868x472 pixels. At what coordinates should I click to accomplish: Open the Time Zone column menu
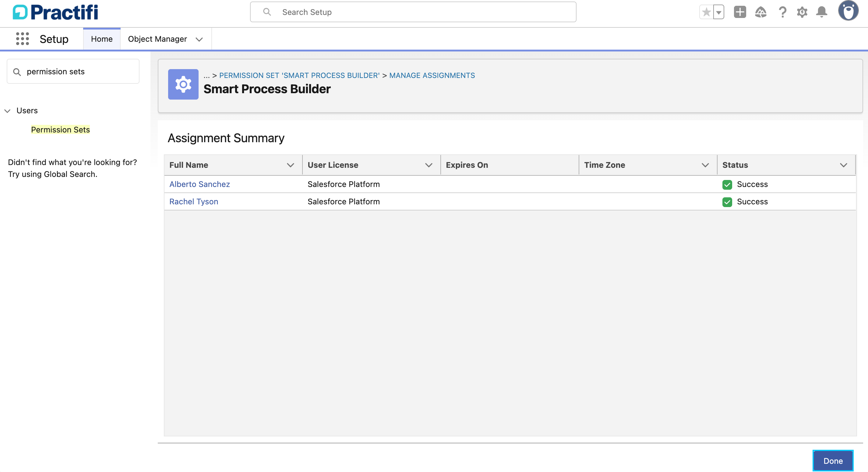[x=705, y=165]
